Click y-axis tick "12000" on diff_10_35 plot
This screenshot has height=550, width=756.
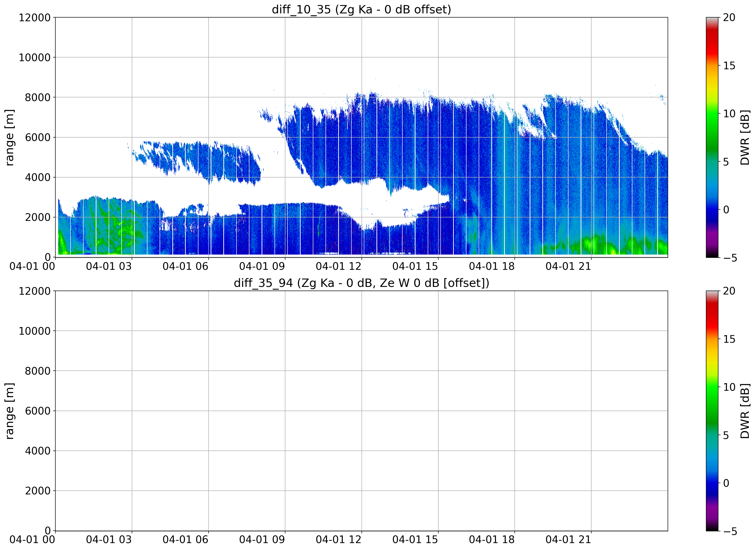(x=35, y=17)
